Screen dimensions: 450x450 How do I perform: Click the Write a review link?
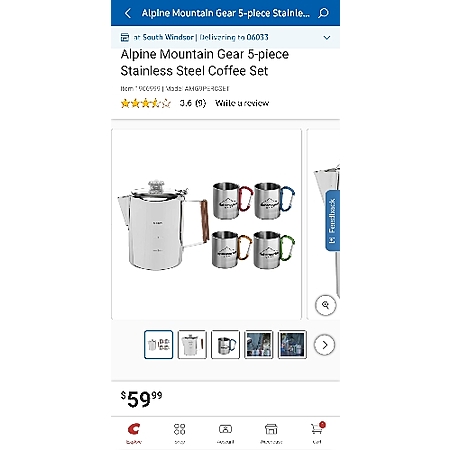coord(242,103)
